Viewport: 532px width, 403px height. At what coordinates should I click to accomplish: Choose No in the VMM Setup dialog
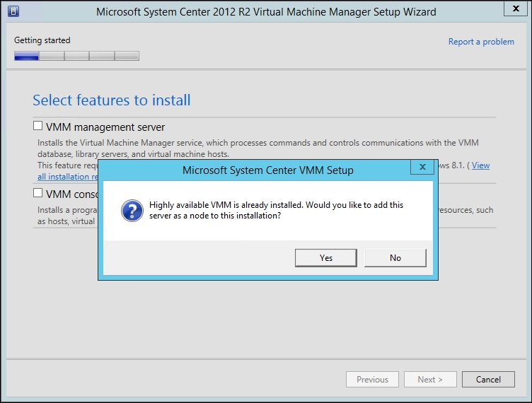(x=395, y=258)
